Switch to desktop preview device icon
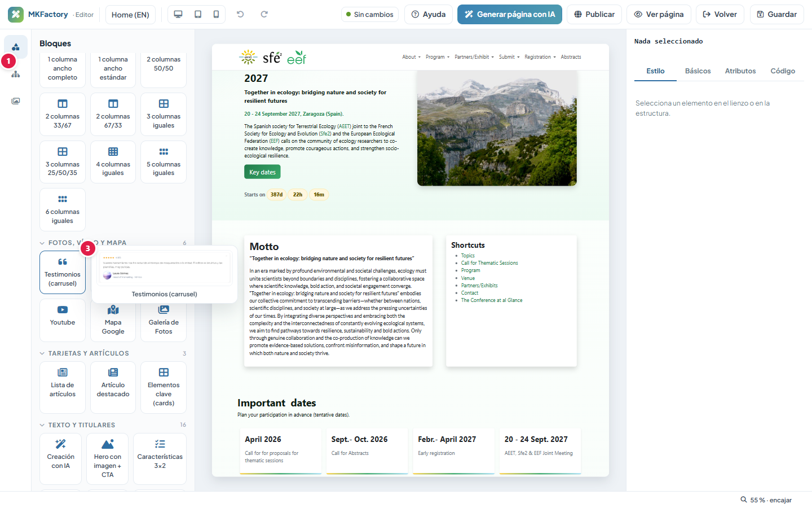Viewport: 812px width, 508px height. pyautogui.click(x=178, y=14)
